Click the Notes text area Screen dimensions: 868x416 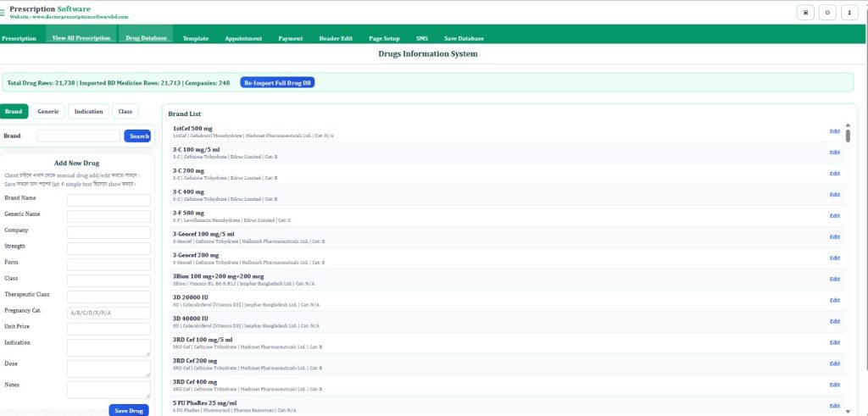108,390
